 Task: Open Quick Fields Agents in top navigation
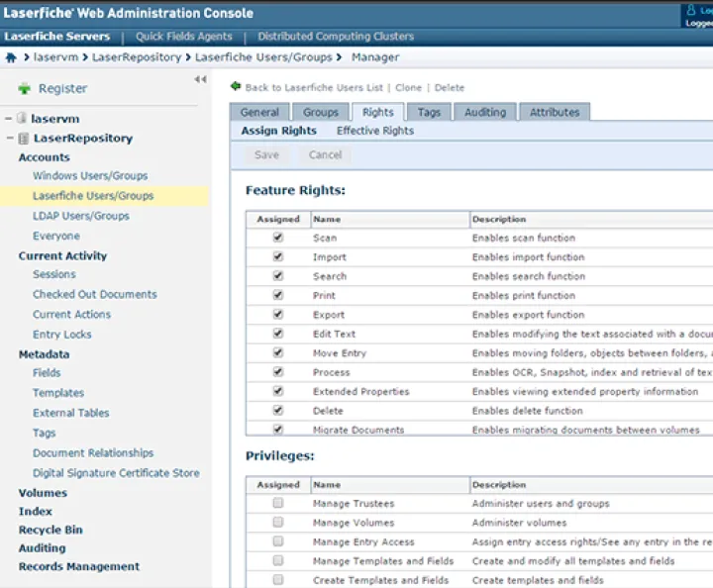point(186,37)
